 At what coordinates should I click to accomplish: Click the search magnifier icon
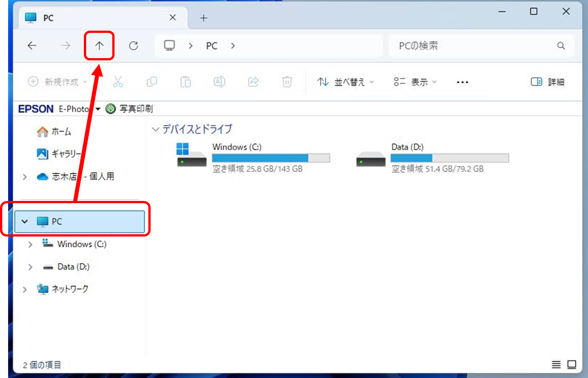click(561, 46)
